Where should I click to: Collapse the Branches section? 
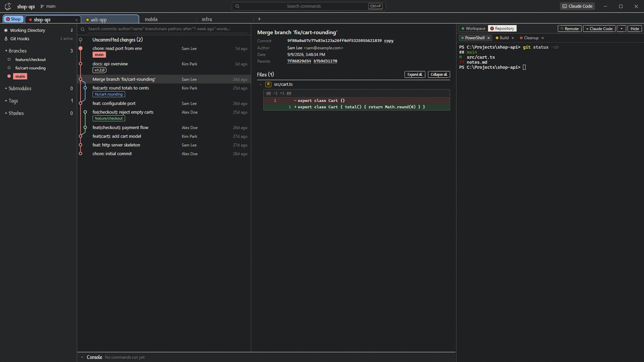[x=38, y=51]
